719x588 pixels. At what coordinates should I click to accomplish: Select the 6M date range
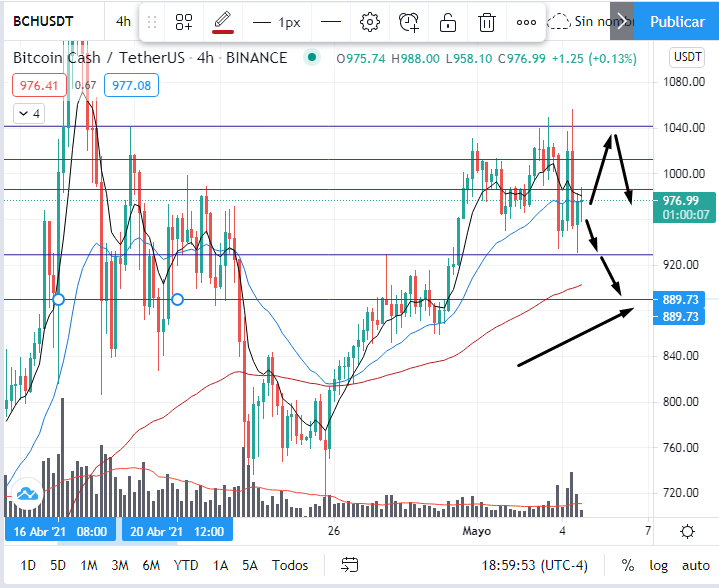point(151,565)
